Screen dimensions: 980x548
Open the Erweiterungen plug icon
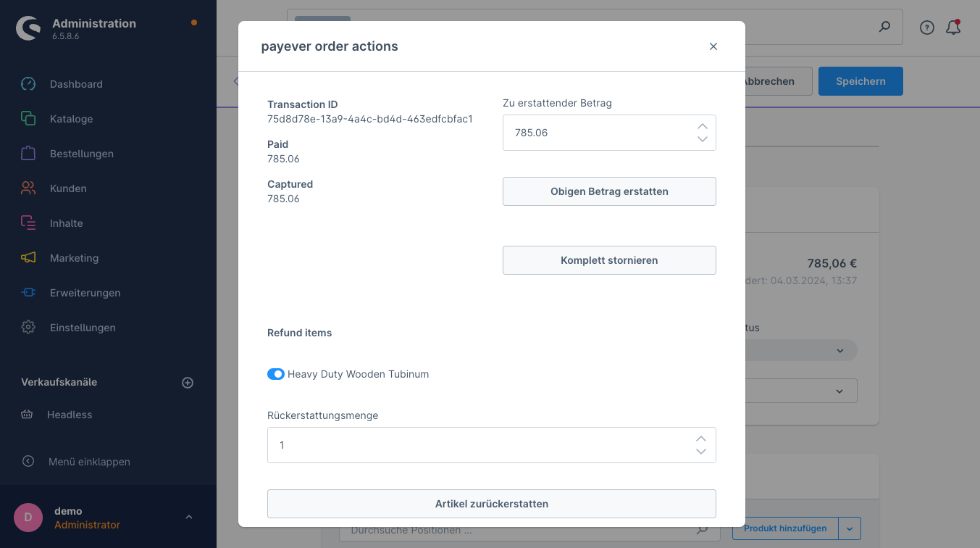click(x=28, y=293)
